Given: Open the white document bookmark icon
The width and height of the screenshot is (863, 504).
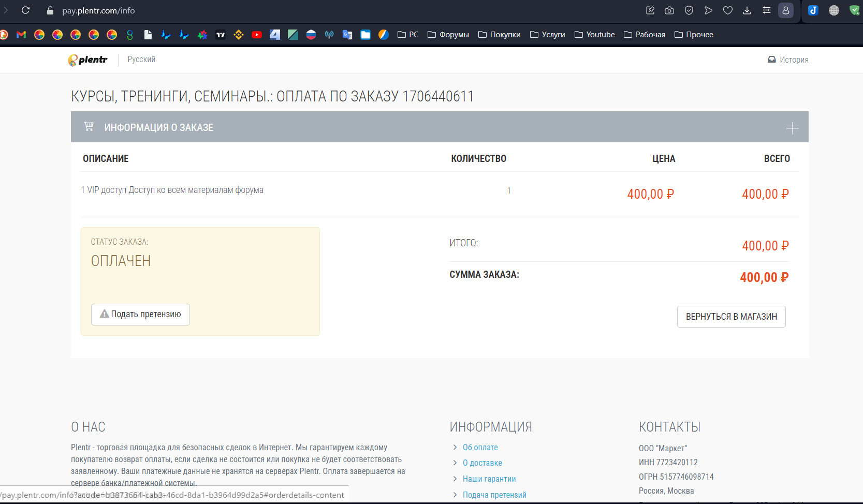Looking at the screenshot, I should coord(148,35).
